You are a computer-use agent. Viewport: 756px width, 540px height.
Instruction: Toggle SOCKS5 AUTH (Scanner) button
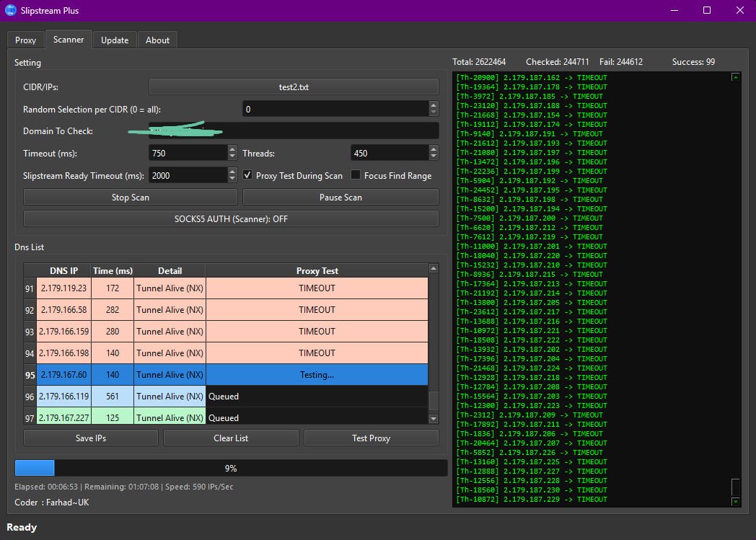pos(231,218)
